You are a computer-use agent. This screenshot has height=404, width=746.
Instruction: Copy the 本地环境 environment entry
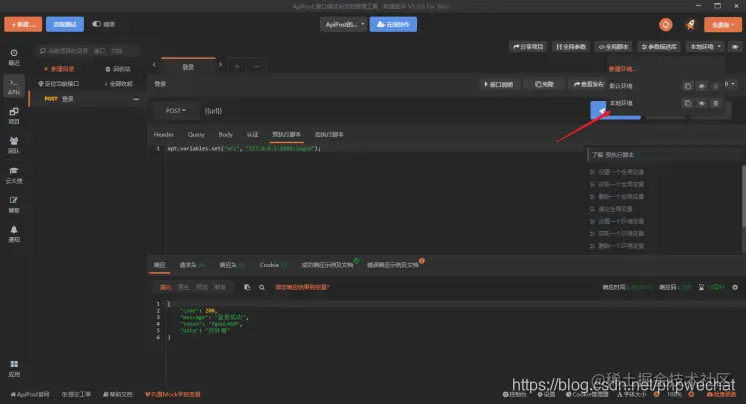(x=687, y=103)
